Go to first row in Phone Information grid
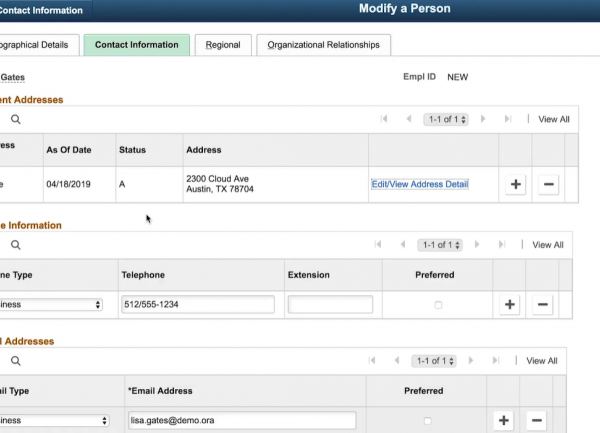The width and height of the screenshot is (600, 433). pos(378,244)
